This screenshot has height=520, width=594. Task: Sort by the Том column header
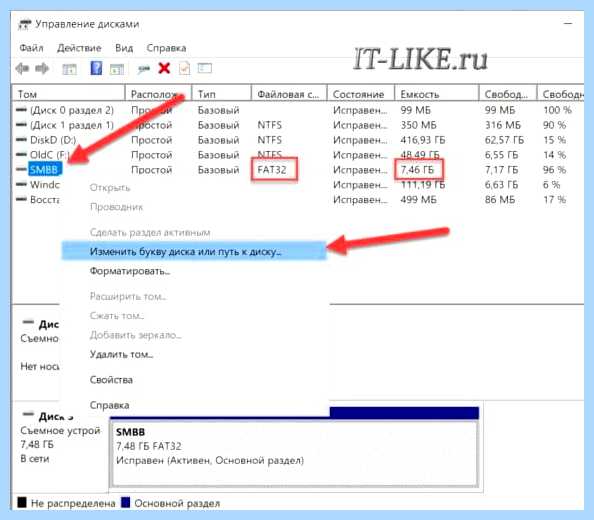point(69,94)
